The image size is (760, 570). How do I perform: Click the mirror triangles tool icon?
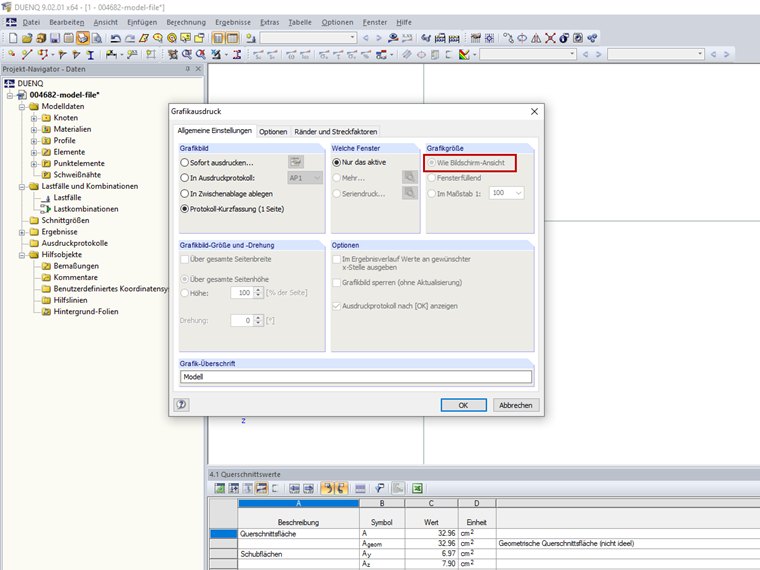click(x=536, y=38)
